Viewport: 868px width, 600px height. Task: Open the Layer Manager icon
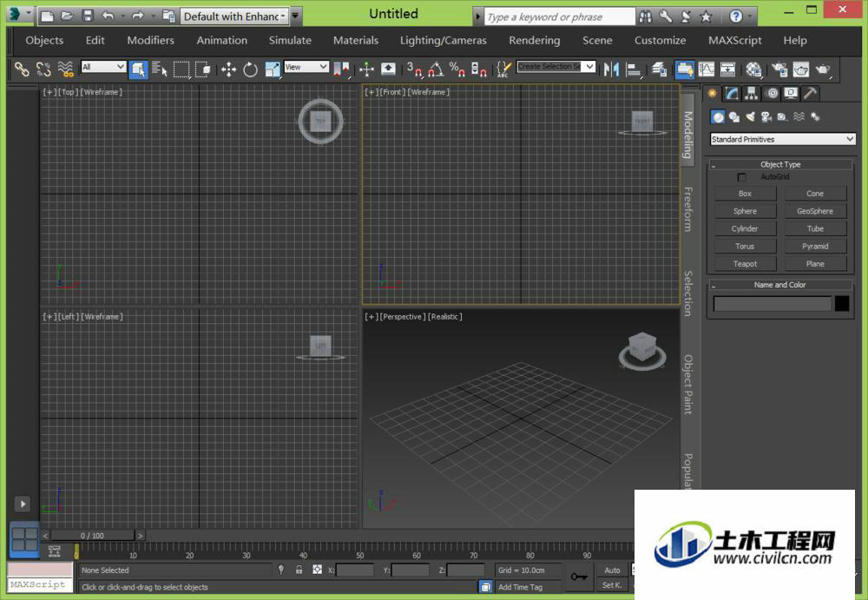tap(659, 69)
